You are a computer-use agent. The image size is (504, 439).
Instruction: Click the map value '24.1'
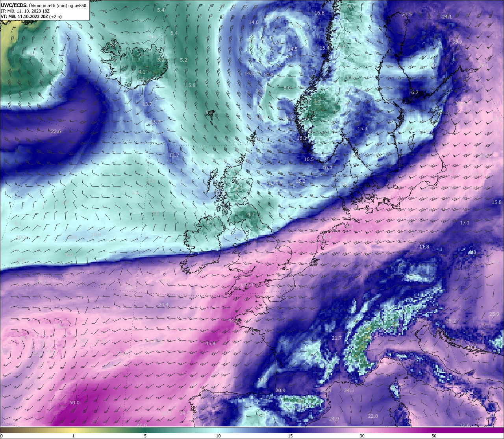tap(447, 17)
